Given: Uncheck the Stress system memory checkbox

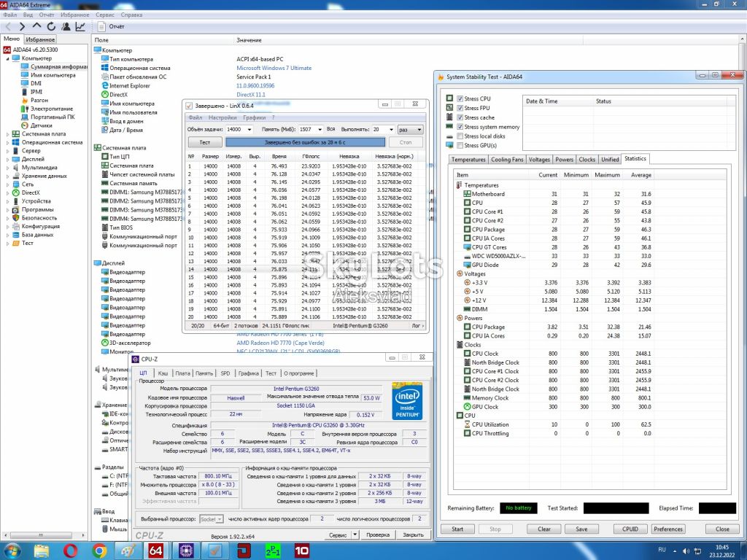Looking at the screenshot, I should point(460,127).
